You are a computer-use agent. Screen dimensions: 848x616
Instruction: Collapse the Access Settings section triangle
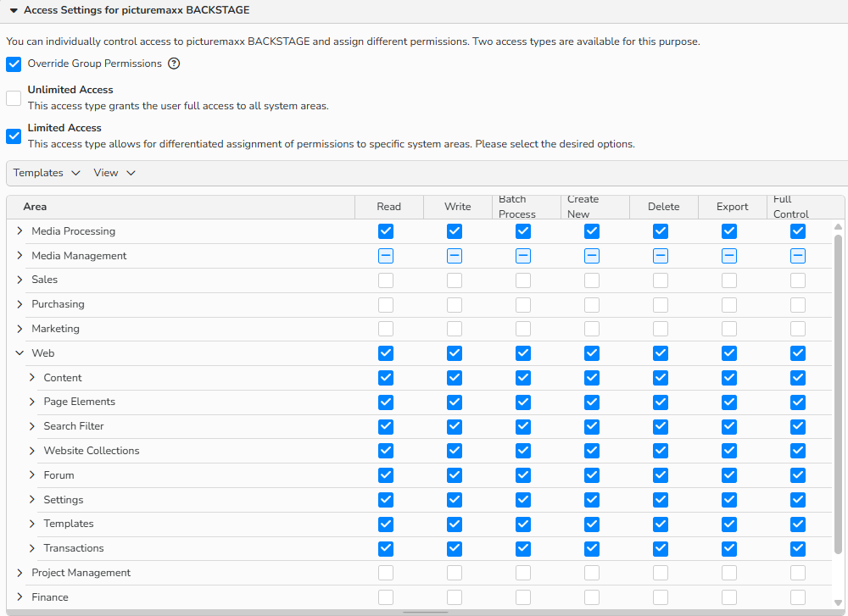(14, 10)
